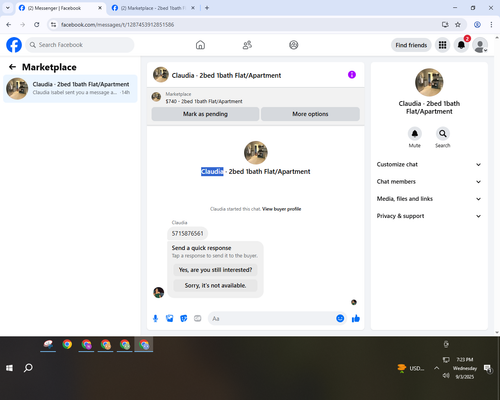Click the attach photo icon
Screen dimensions: 500x400
[x=170, y=318]
